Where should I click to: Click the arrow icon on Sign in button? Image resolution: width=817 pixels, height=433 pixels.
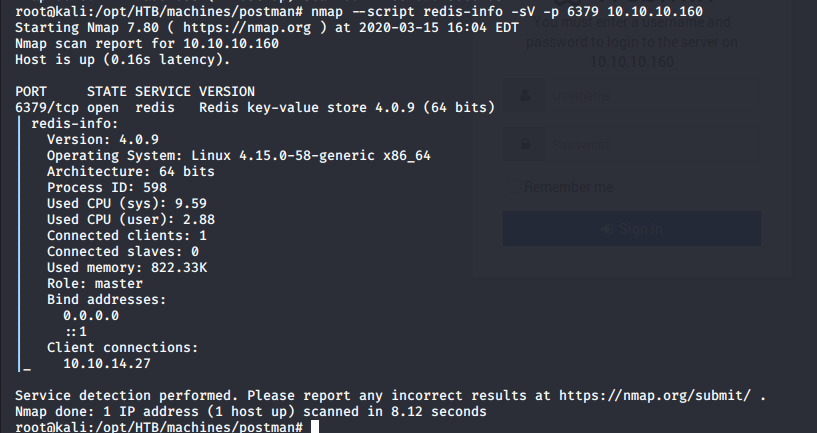pos(606,229)
